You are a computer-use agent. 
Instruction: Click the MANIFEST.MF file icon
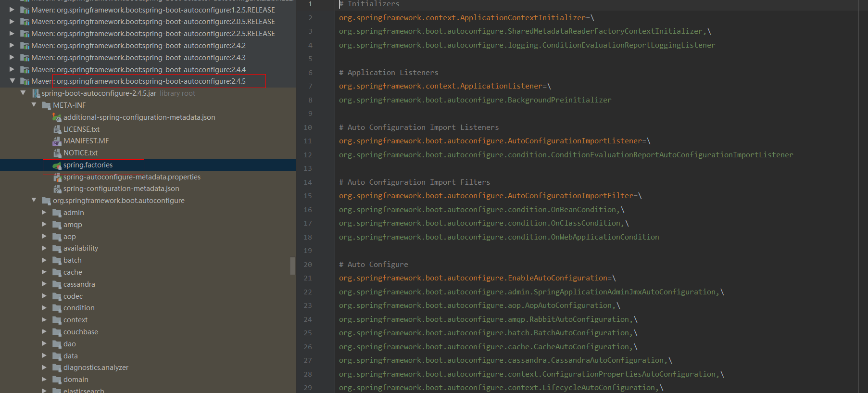(x=57, y=141)
